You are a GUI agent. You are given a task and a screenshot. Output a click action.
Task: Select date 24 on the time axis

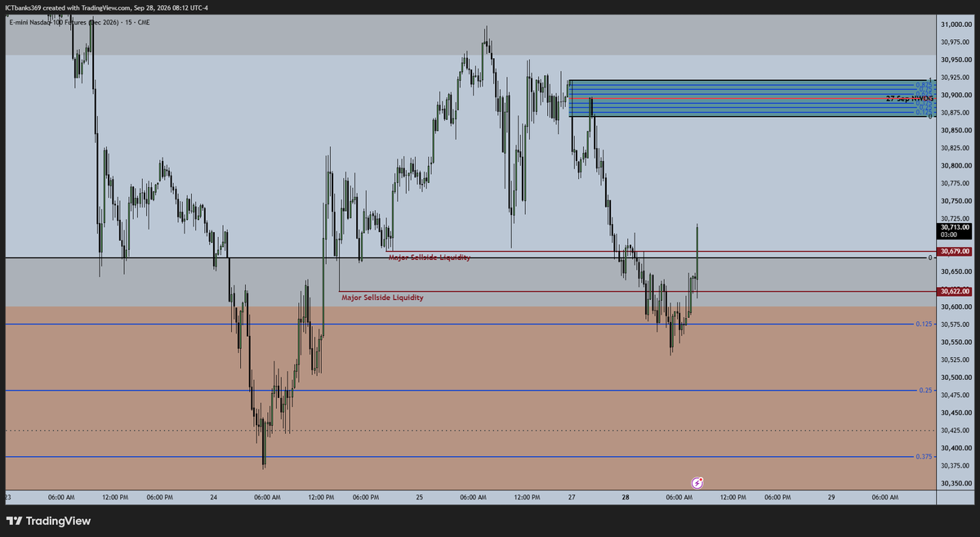pos(213,497)
